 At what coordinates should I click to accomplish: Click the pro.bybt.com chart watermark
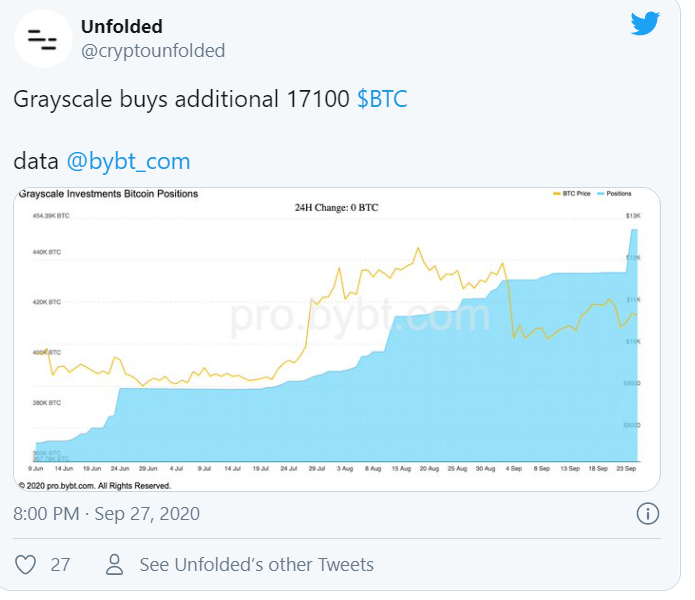pyautogui.click(x=360, y=316)
